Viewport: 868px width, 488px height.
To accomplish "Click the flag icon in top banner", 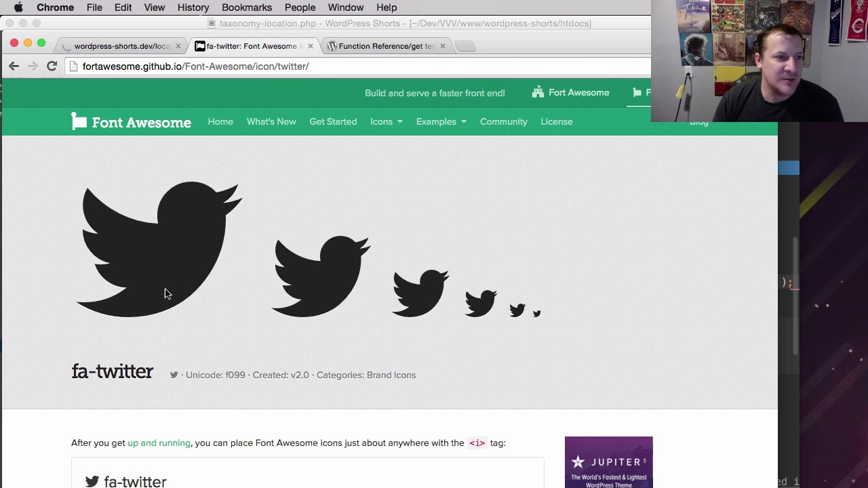I will point(637,92).
